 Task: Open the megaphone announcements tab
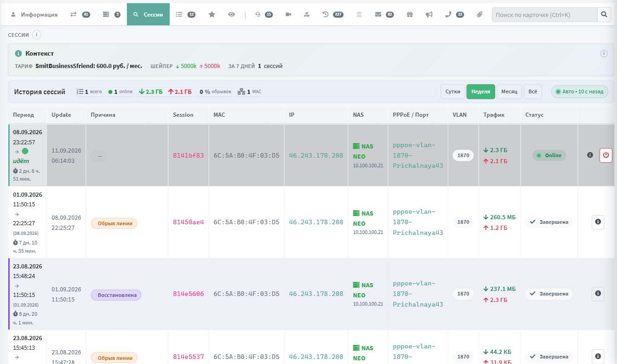429,14
